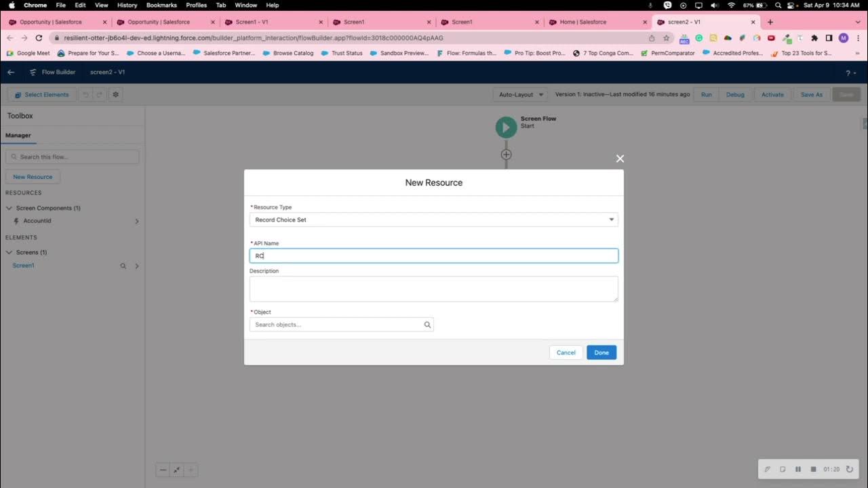Click the Search this flow field
868x488 pixels.
coord(72,157)
